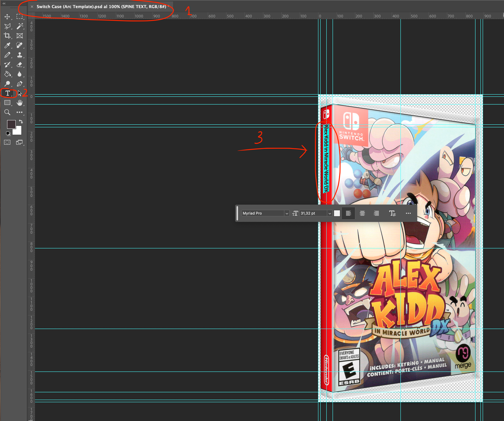This screenshot has width=504, height=421.
Task: Select the Crop tool
Action: coord(7,36)
